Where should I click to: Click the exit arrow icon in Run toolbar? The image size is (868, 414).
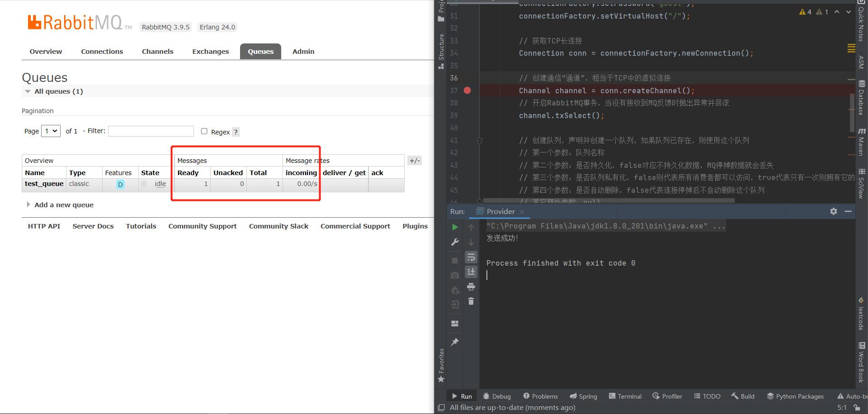455,305
